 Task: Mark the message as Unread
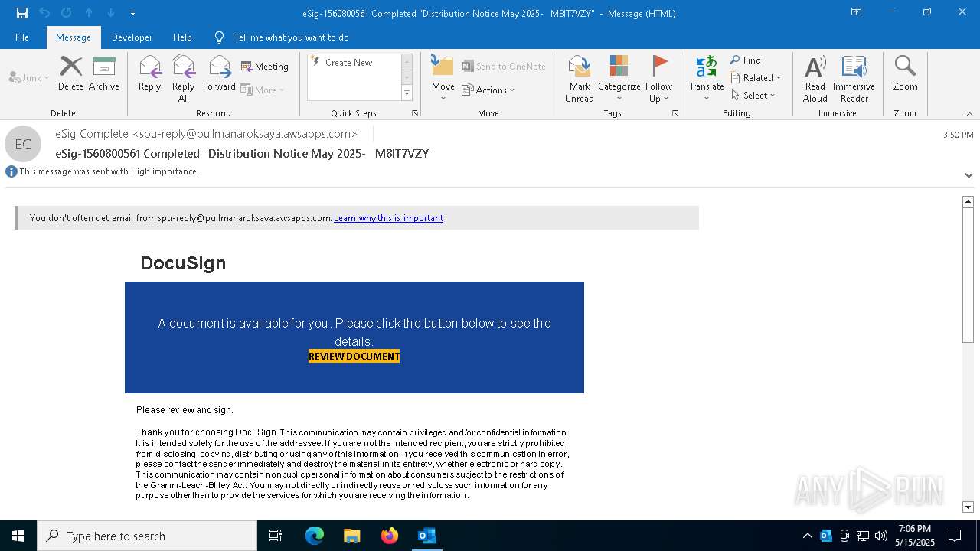tap(580, 78)
